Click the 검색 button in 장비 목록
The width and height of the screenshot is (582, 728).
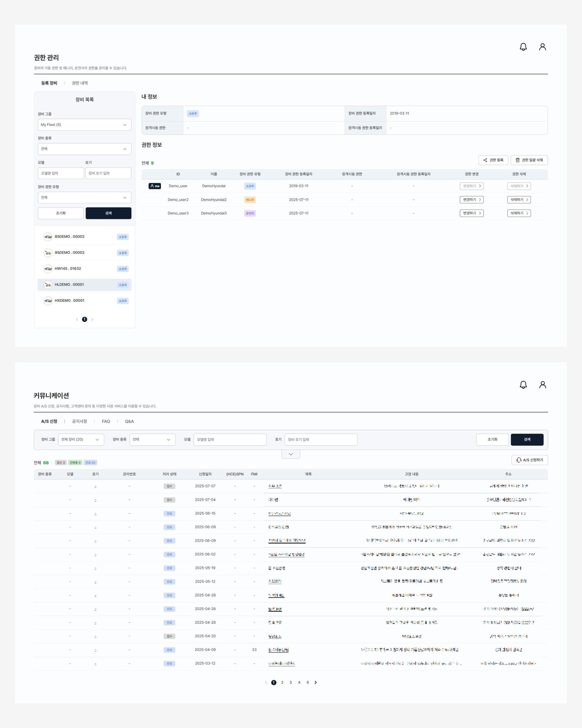click(x=108, y=213)
